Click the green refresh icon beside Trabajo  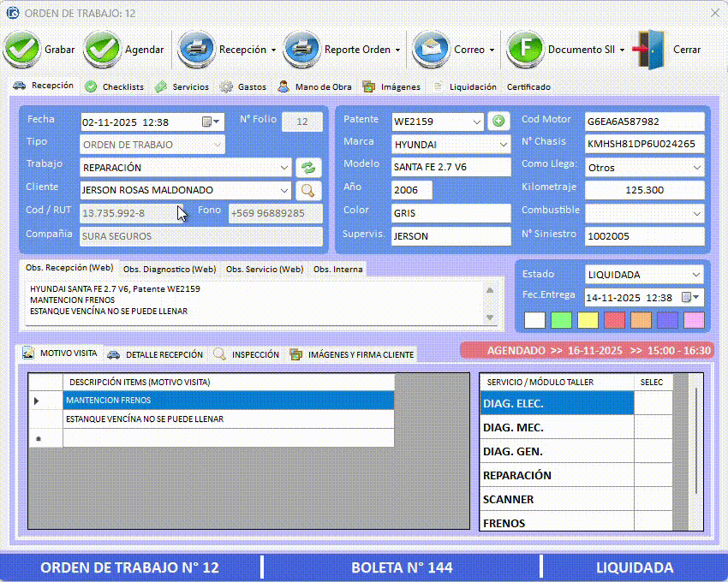[307, 168]
